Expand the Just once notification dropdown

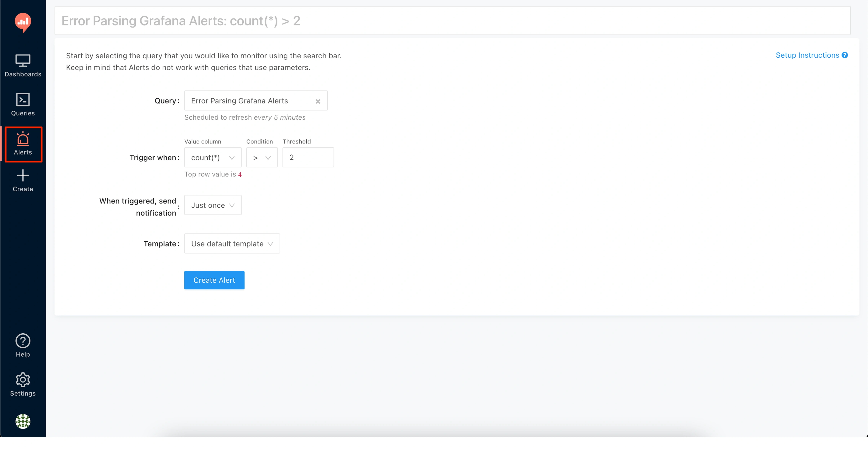coord(213,205)
